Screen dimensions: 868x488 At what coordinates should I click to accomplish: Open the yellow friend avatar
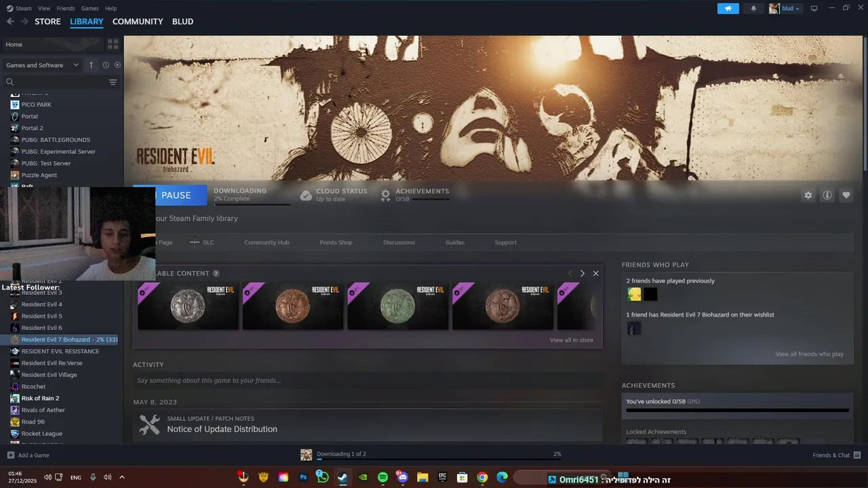coord(634,294)
